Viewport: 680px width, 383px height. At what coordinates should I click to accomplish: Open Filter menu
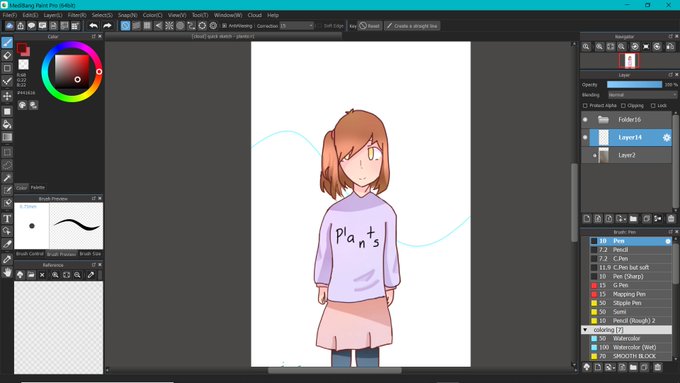77,15
